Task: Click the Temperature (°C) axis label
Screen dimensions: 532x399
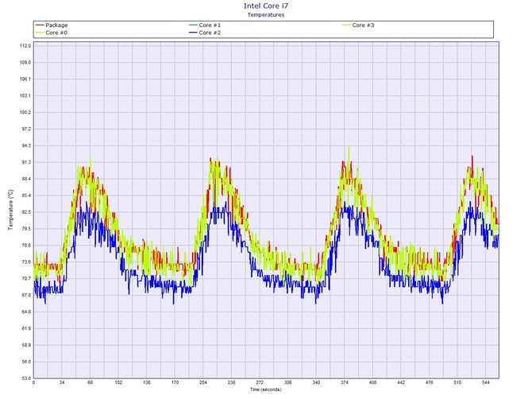Action: click(11, 210)
